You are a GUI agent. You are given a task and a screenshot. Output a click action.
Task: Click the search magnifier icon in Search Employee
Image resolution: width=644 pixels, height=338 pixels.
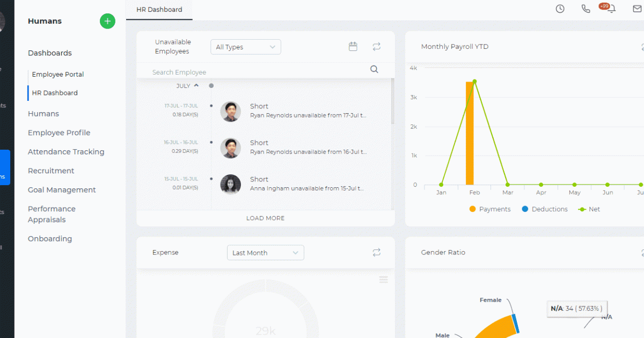point(374,69)
